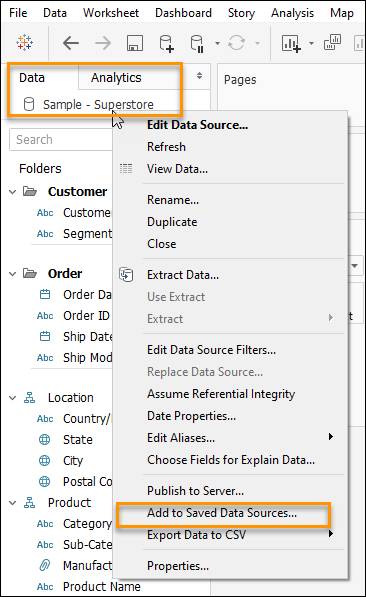Image resolution: width=366 pixels, height=597 pixels.
Task: Open the Data menu in menu bar
Action: pos(55,13)
